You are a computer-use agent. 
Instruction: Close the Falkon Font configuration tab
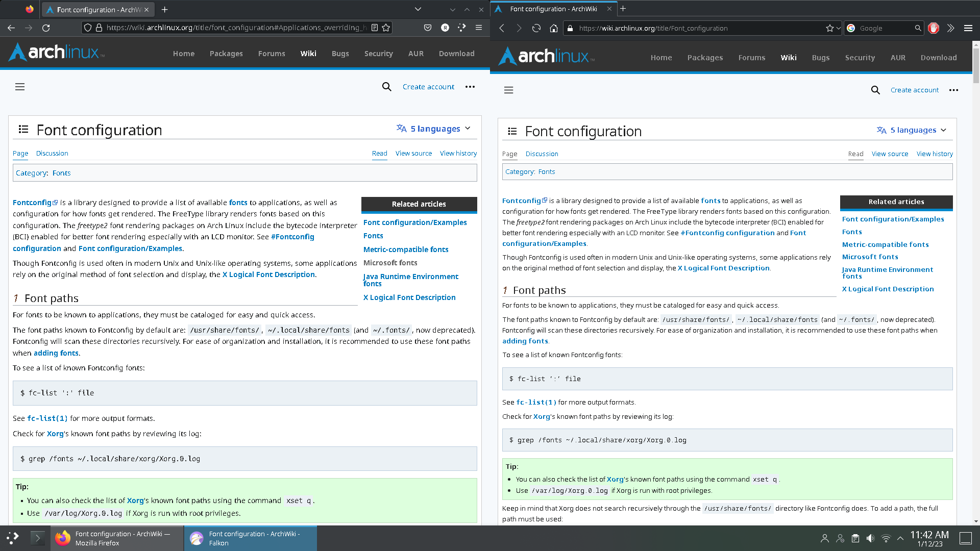click(x=609, y=9)
